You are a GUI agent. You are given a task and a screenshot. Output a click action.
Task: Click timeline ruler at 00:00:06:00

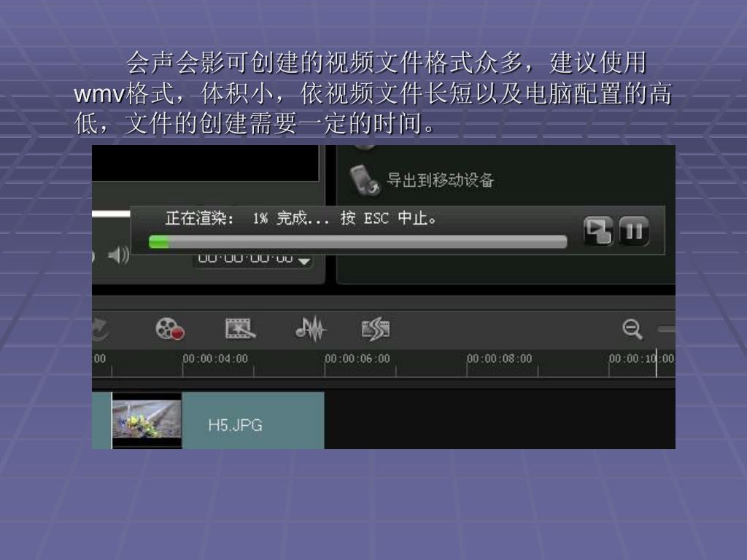[x=357, y=359]
